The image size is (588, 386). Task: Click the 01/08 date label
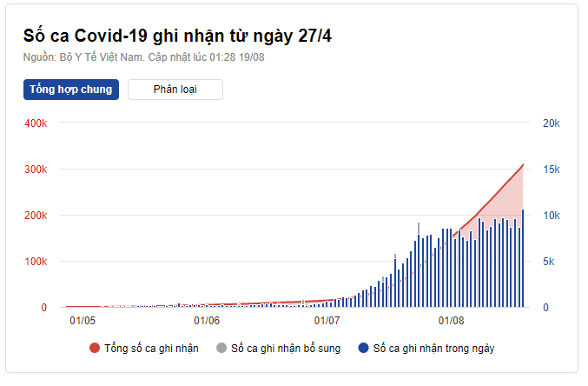tap(451, 321)
